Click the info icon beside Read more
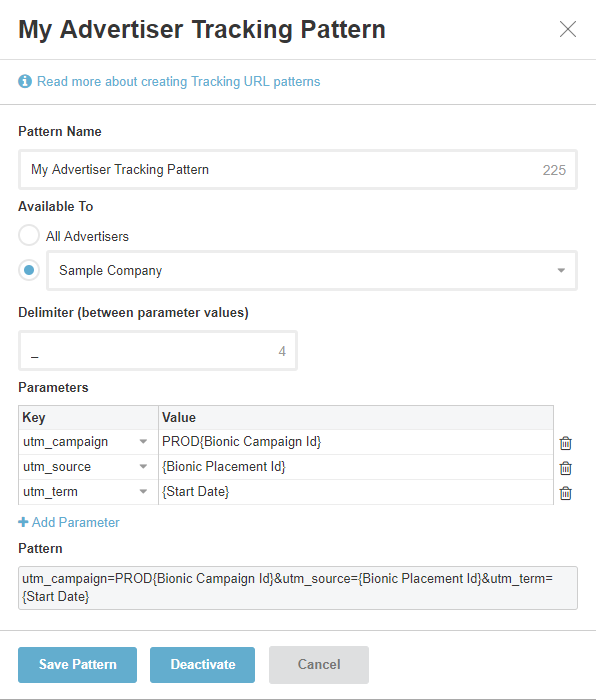Viewport: 596px width, 700px height. coord(25,81)
